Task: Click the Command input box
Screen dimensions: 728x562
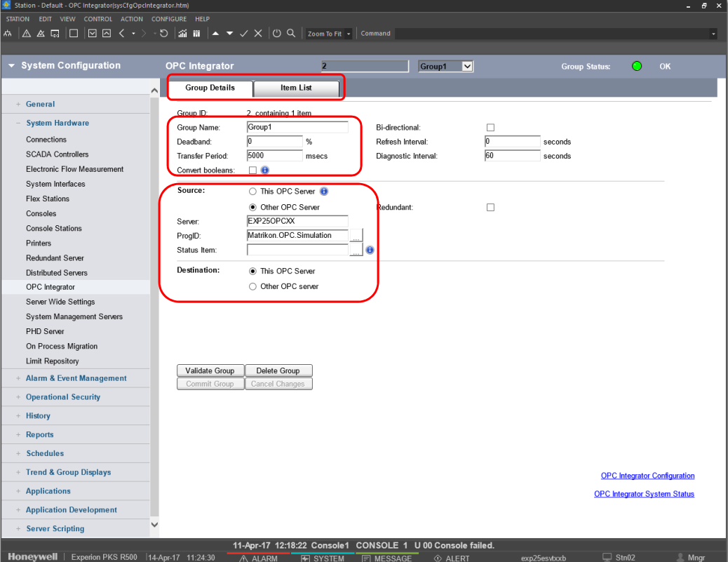Action: click(554, 34)
